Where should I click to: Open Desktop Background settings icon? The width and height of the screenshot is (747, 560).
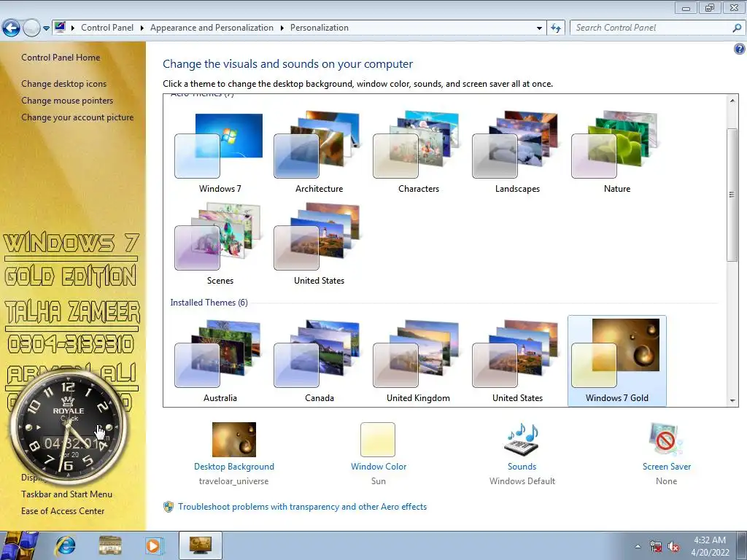pyautogui.click(x=234, y=440)
